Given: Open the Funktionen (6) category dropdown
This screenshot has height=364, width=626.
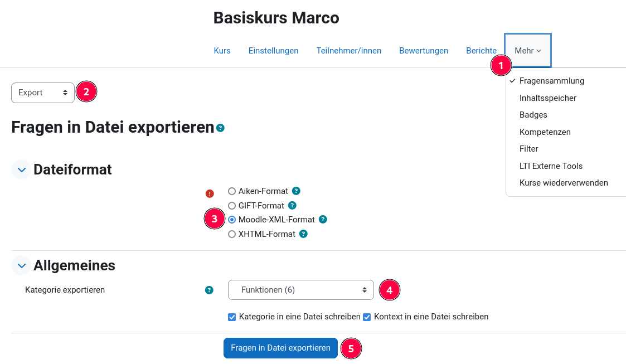Looking at the screenshot, I should (x=300, y=290).
